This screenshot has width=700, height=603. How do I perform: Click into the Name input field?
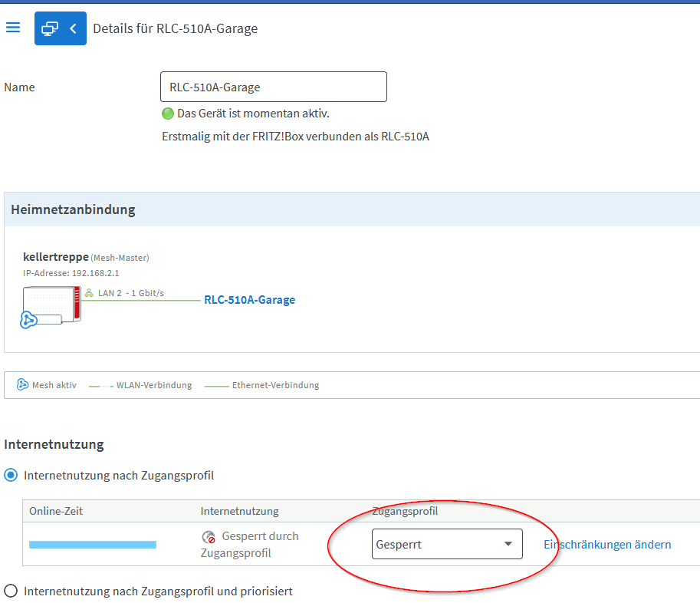[x=274, y=87]
